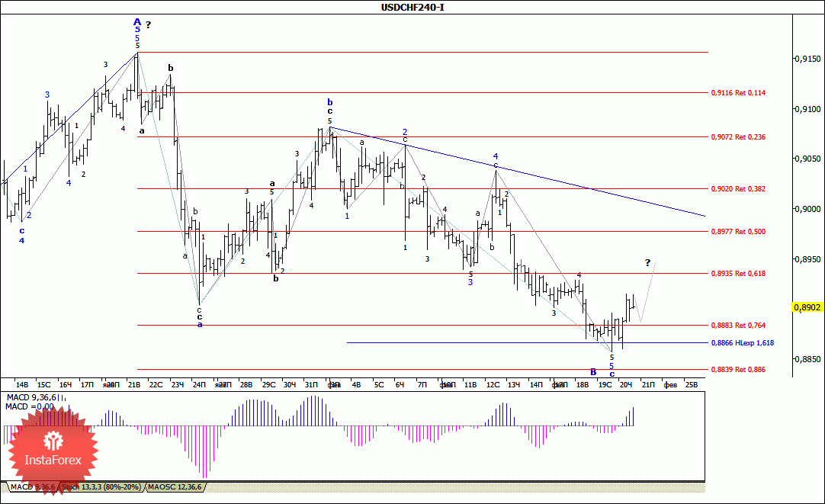
Task: Select the 0,8839 Ret 0,886 level label
Action: click(738, 370)
